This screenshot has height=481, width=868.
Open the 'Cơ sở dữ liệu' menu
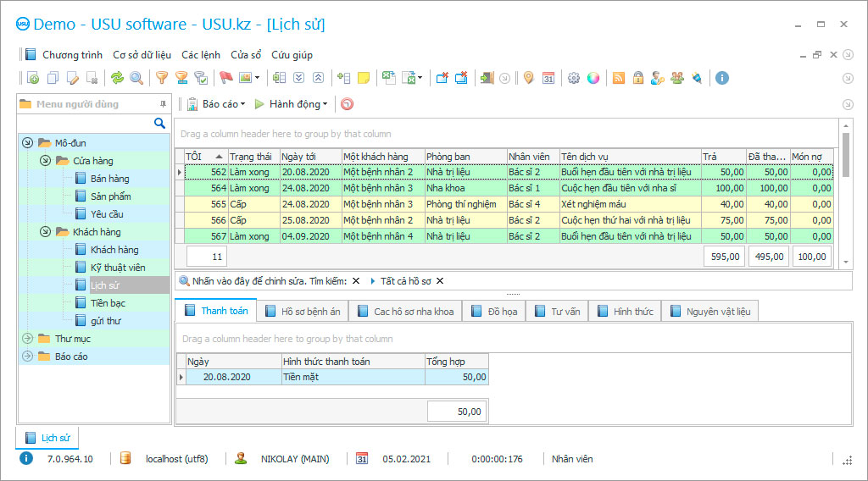point(142,55)
